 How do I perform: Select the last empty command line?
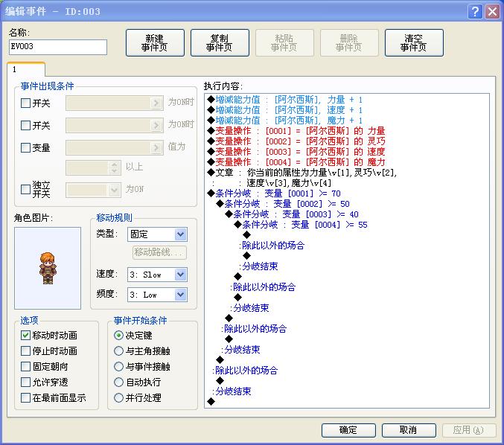[211, 401]
